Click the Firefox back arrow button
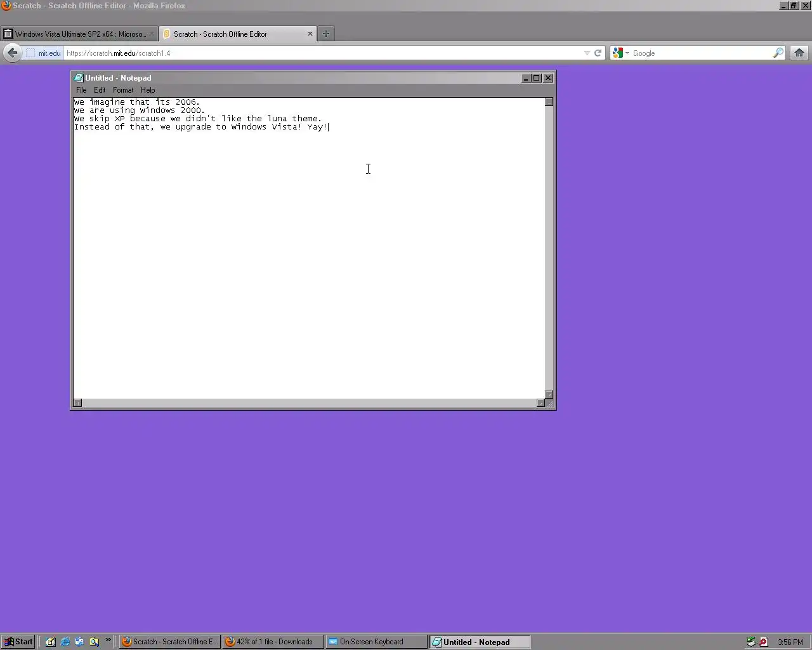 [12, 53]
